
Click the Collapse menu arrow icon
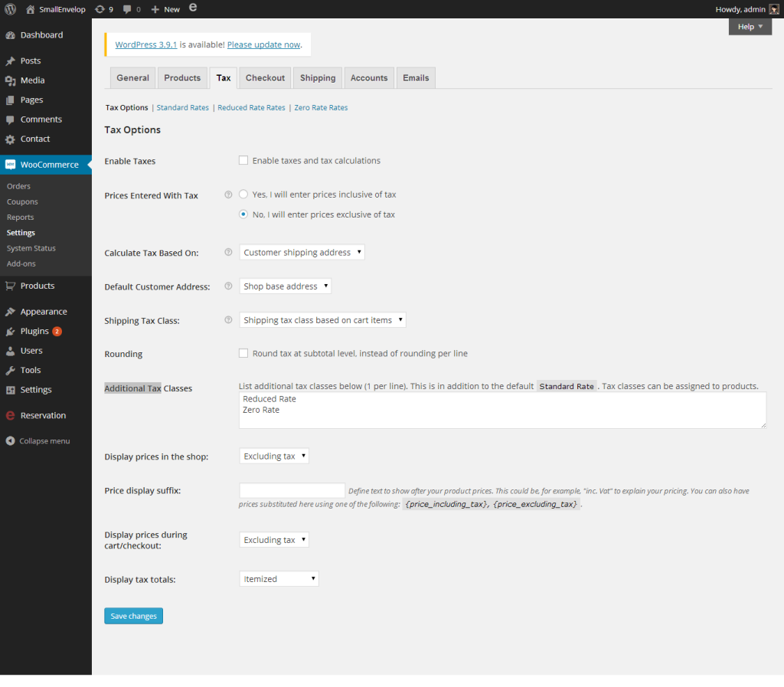point(10,441)
